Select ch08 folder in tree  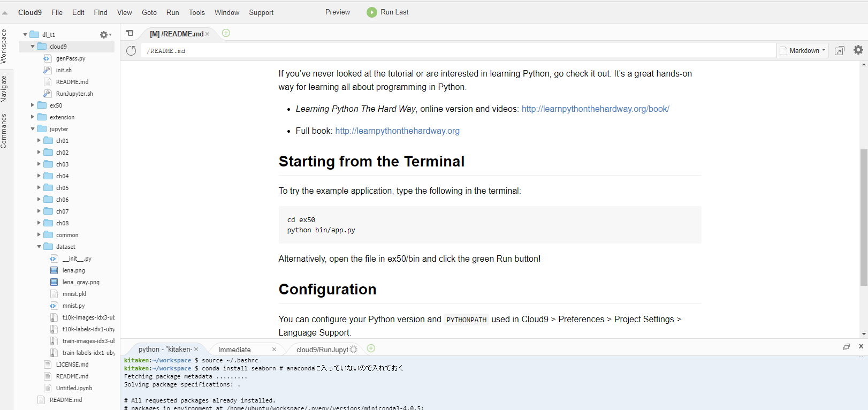[x=62, y=223]
